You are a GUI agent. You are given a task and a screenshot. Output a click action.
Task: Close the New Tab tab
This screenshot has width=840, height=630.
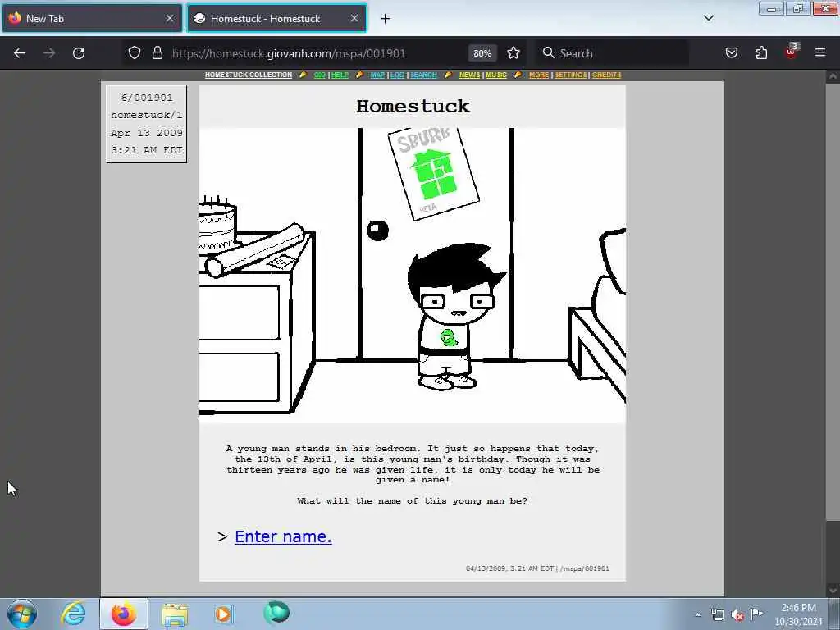click(170, 18)
